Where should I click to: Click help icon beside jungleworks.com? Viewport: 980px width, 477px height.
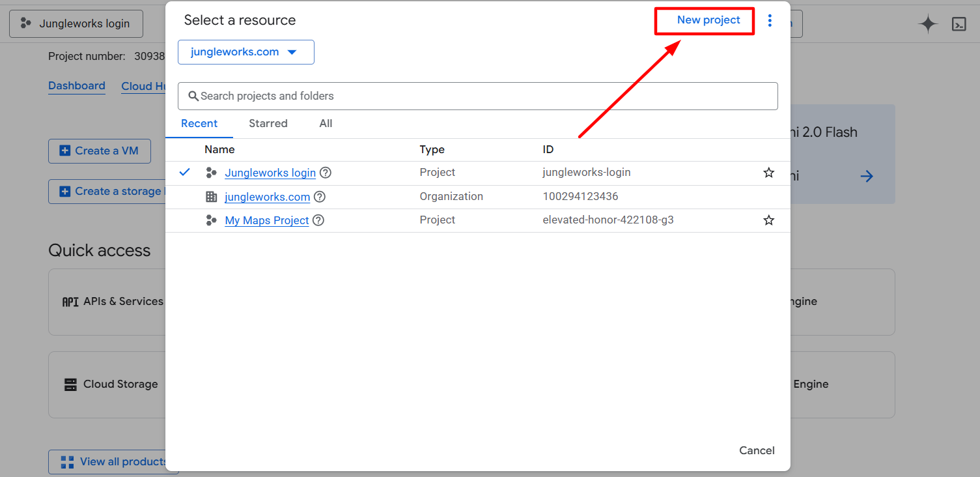point(320,197)
